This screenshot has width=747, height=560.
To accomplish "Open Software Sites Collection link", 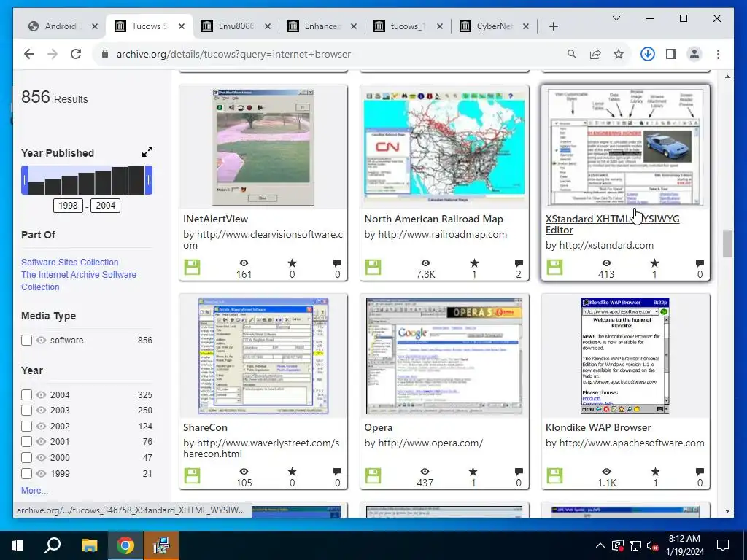I will [69, 262].
